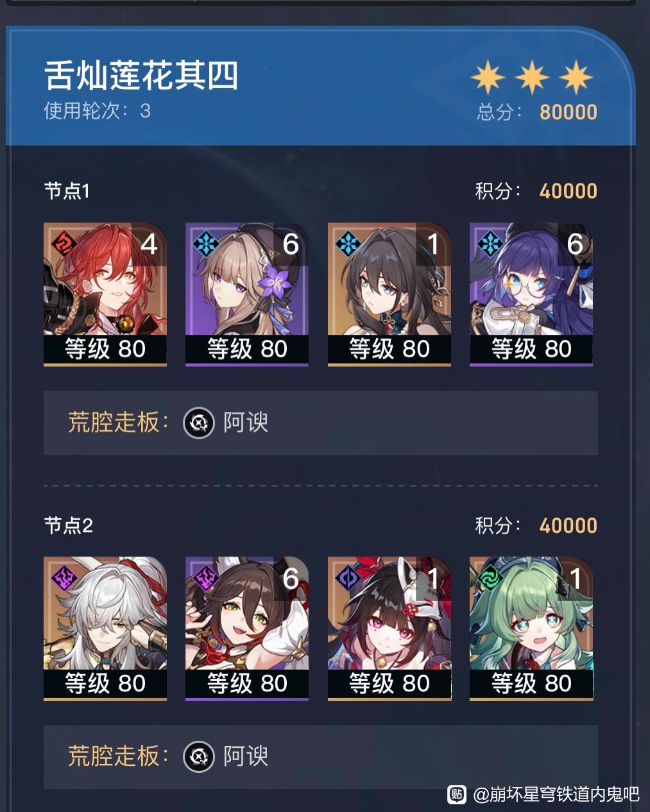Click the 总分 80000 total score
This screenshot has width=650, height=812.
[x=537, y=112]
